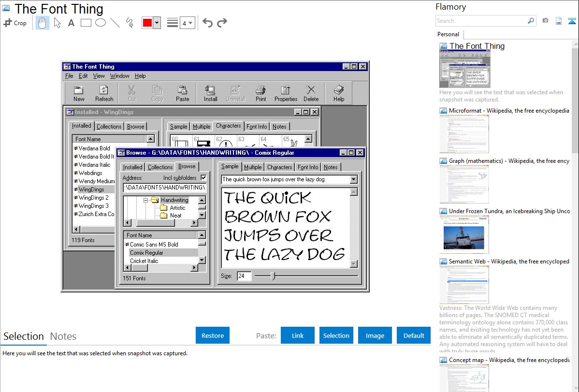Open the Window menu
The image size is (579, 392).
click(x=120, y=76)
